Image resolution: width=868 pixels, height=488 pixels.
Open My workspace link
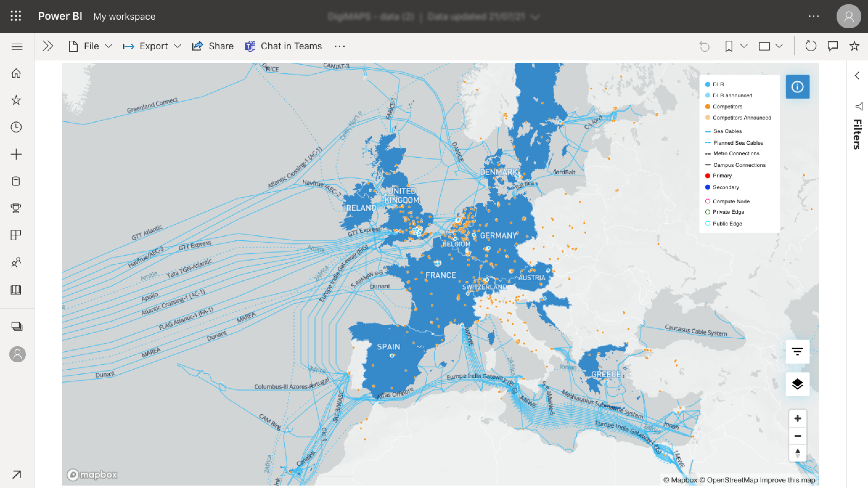(124, 17)
